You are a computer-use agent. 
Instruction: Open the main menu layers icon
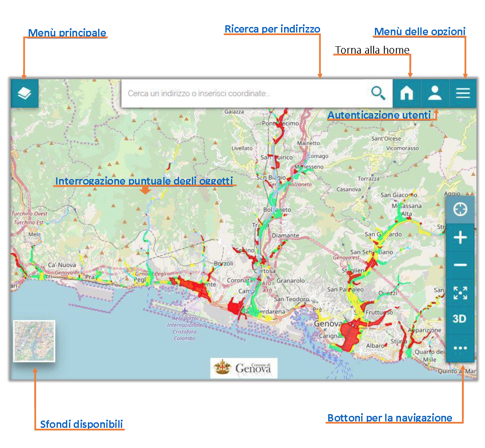[x=24, y=93]
